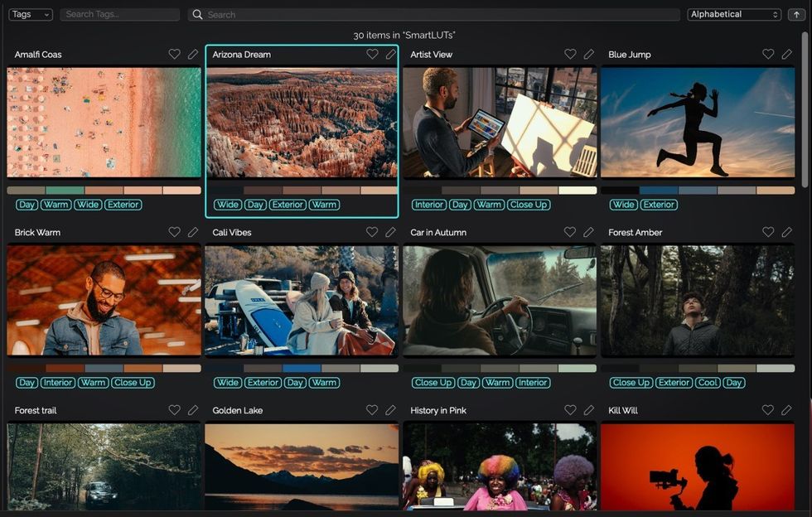Edit Forest Amber with pencil icon
812x517 pixels.
click(786, 232)
